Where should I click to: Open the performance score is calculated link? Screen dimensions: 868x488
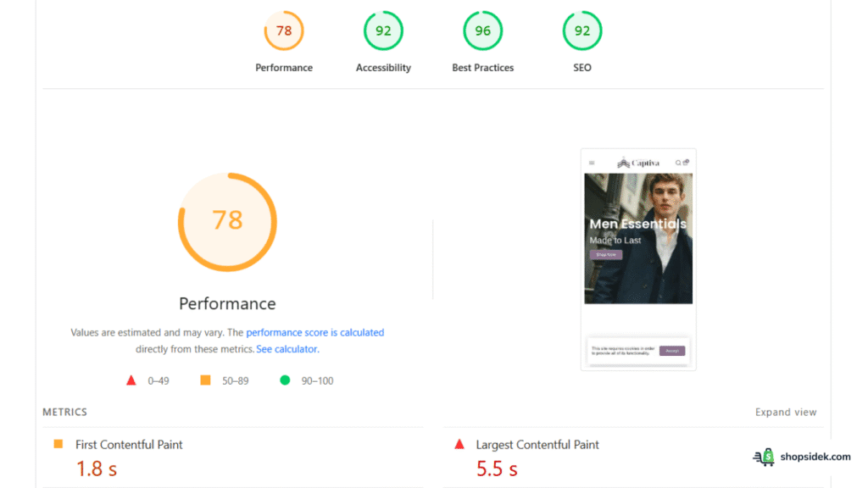tap(316, 332)
